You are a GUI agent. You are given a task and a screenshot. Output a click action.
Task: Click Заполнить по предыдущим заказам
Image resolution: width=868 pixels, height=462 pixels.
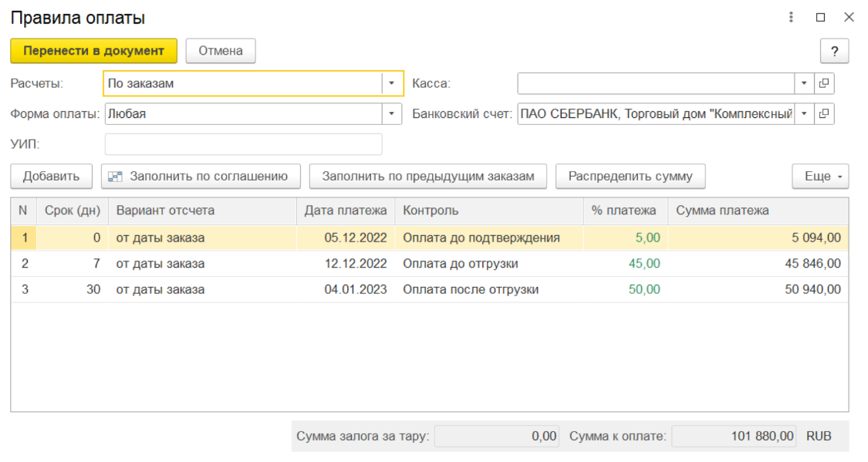point(427,177)
